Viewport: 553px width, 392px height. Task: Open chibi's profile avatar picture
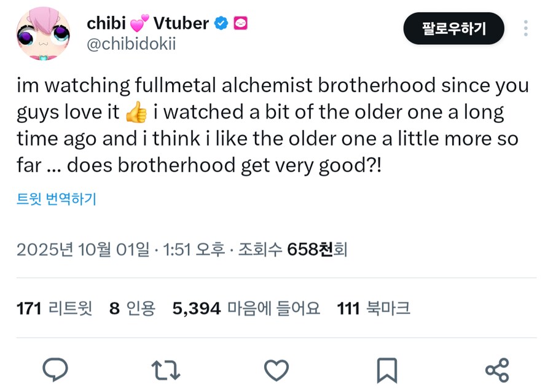(43, 34)
